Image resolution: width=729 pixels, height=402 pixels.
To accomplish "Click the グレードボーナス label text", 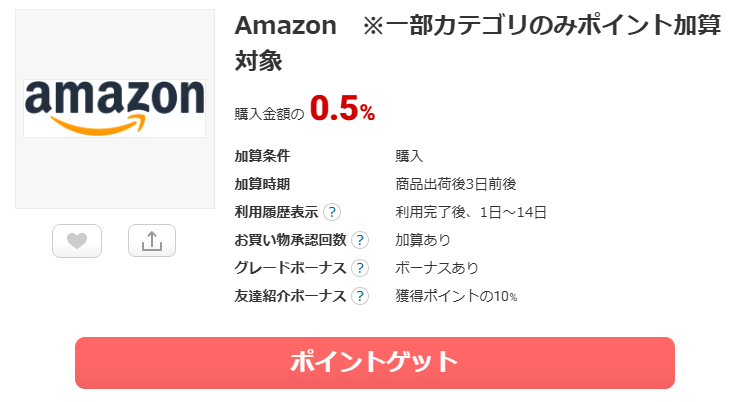I will coord(290,268).
